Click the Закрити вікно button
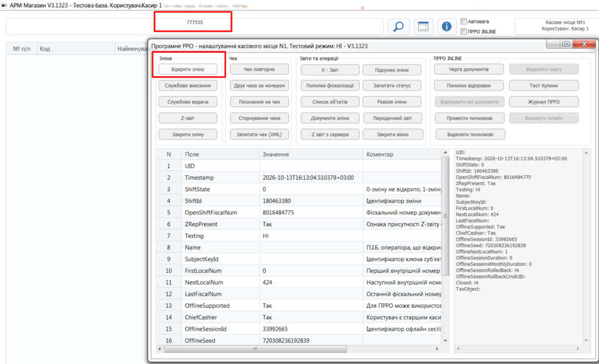This screenshot has height=364, width=599. click(x=393, y=134)
